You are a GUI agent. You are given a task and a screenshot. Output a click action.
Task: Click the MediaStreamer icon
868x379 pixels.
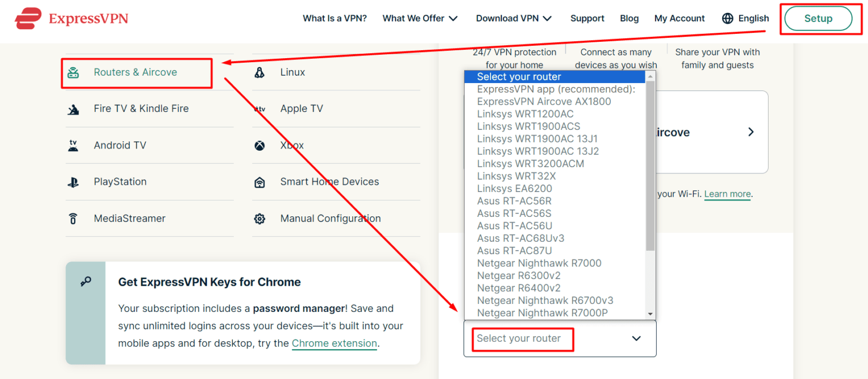click(x=73, y=219)
